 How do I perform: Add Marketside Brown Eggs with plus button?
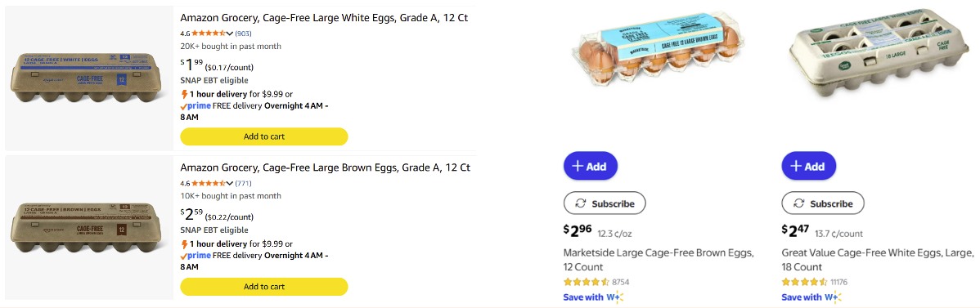(x=590, y=166)
